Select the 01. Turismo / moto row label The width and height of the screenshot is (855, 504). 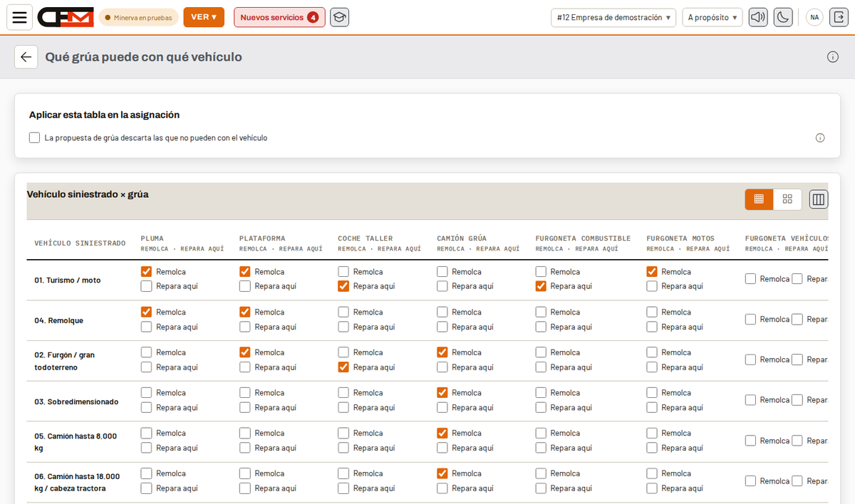[68, 280]
